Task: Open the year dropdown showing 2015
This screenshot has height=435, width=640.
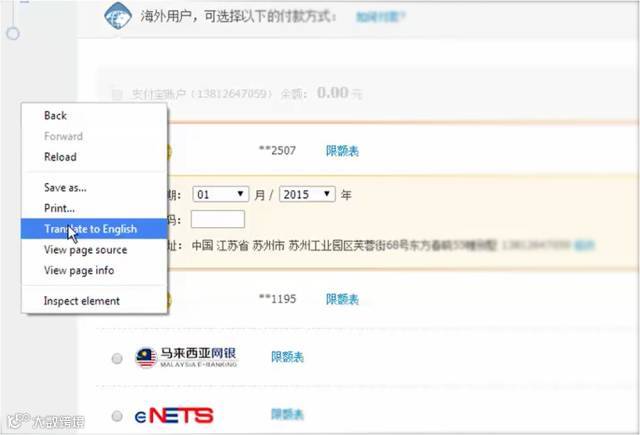Action: coord(307,194)
